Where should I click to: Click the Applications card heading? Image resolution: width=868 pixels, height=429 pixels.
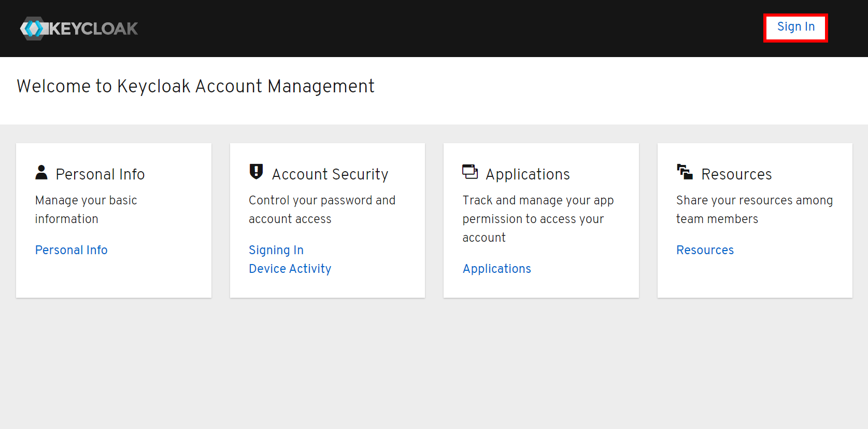(528, 174)
